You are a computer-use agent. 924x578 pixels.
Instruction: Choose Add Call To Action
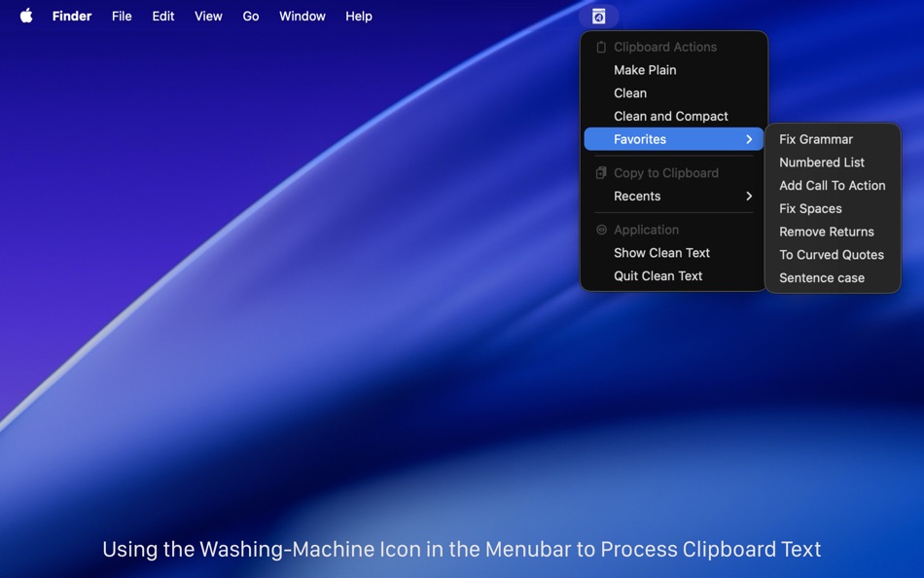point(832,185)
